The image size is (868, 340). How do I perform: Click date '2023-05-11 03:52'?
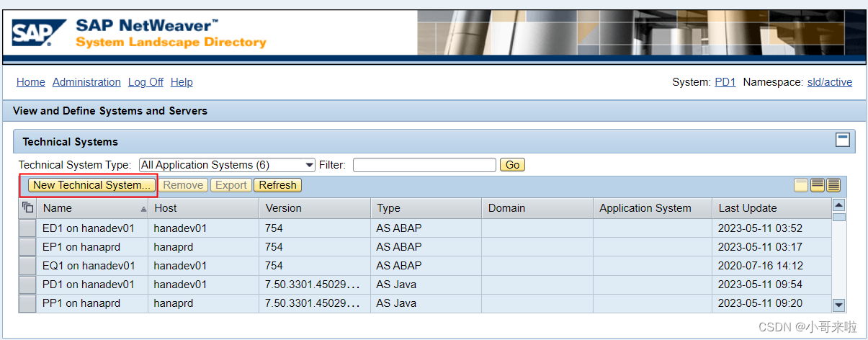tap(760, 228)
